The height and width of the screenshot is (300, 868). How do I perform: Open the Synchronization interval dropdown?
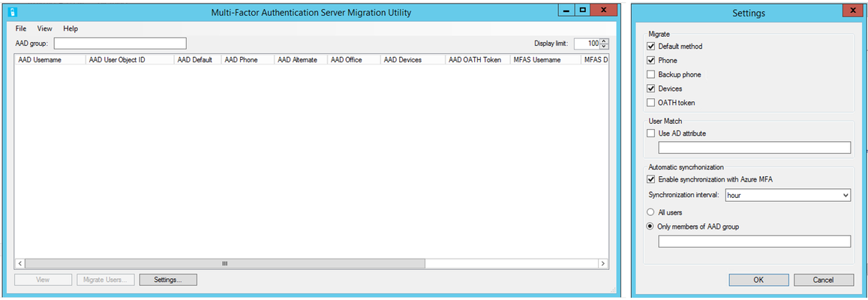pyautogui.click(x=788, y=195)
